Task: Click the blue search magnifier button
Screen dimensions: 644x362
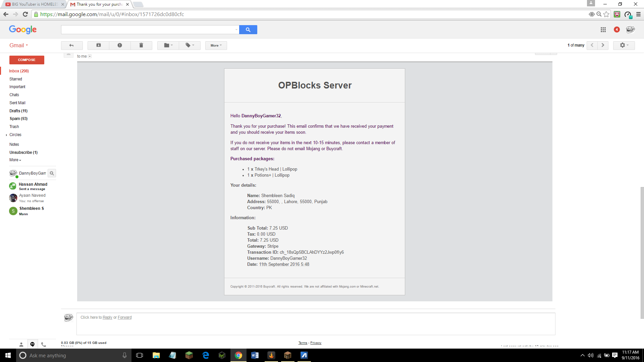Action: click(x=248, y=29)
